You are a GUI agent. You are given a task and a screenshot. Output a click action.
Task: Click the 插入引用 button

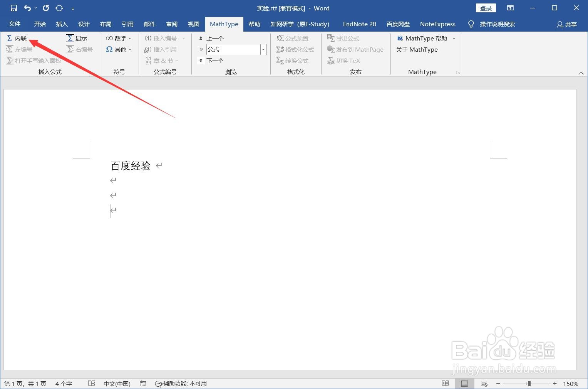[161, 49]
